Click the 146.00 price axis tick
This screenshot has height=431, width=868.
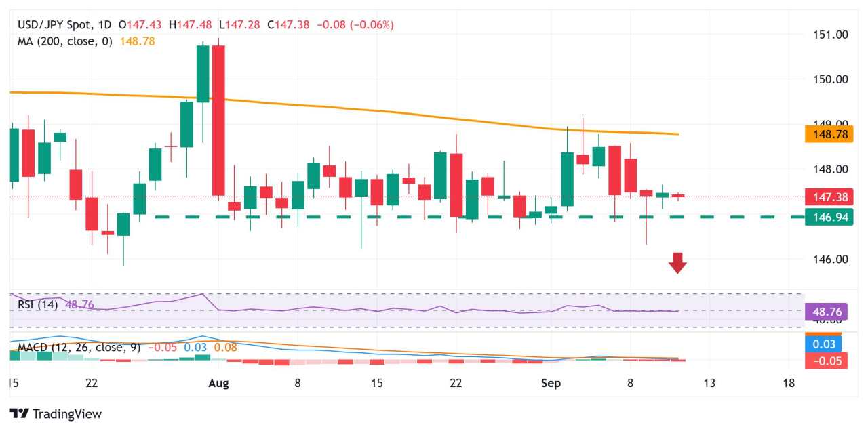point(831,260)
